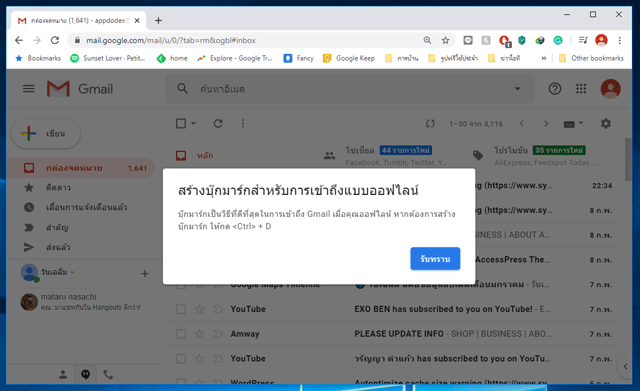Open the Gmail hamburger main menu
640x391 pixels.
click(29, 89)
